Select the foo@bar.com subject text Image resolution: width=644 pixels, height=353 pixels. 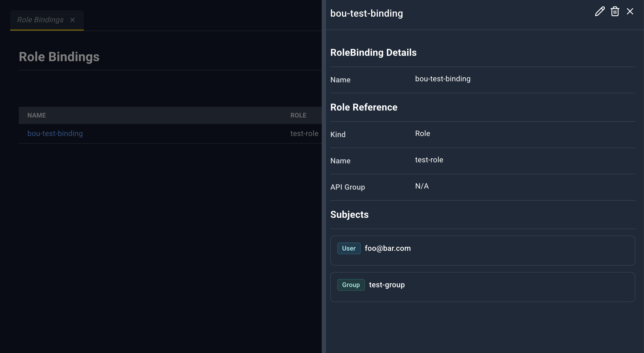coord(388,248)
